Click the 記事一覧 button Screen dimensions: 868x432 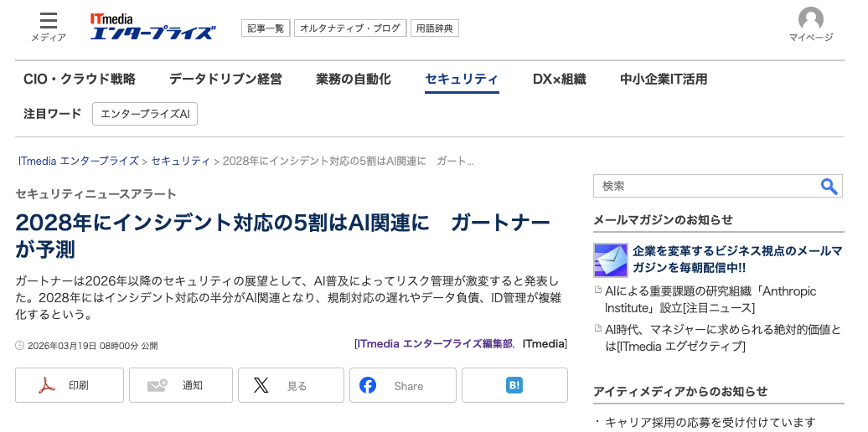click(265, 28)
